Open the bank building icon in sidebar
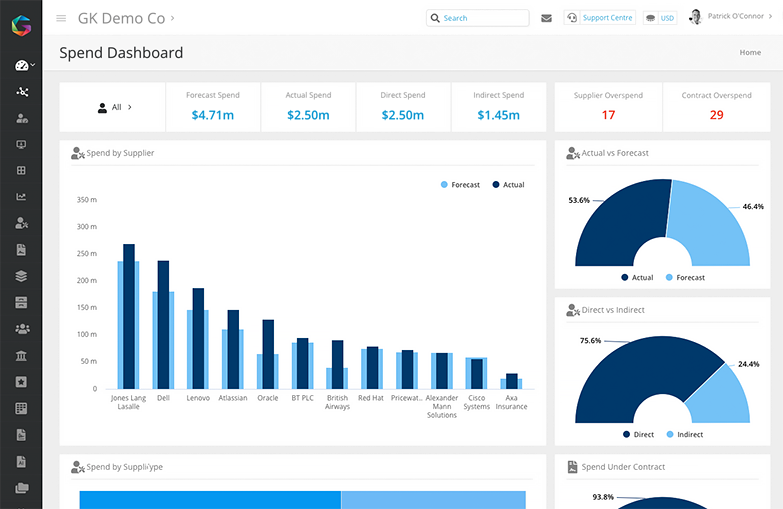 coord(22,355)
